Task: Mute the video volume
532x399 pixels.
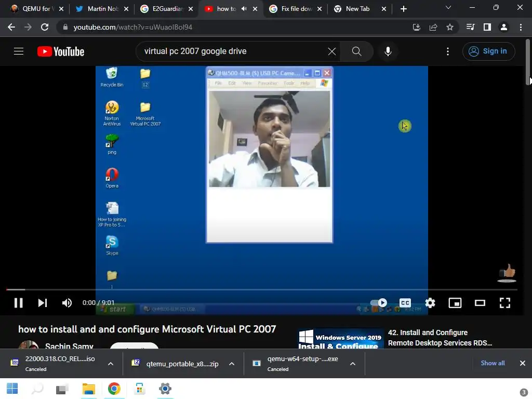Action: pos(67,303)
